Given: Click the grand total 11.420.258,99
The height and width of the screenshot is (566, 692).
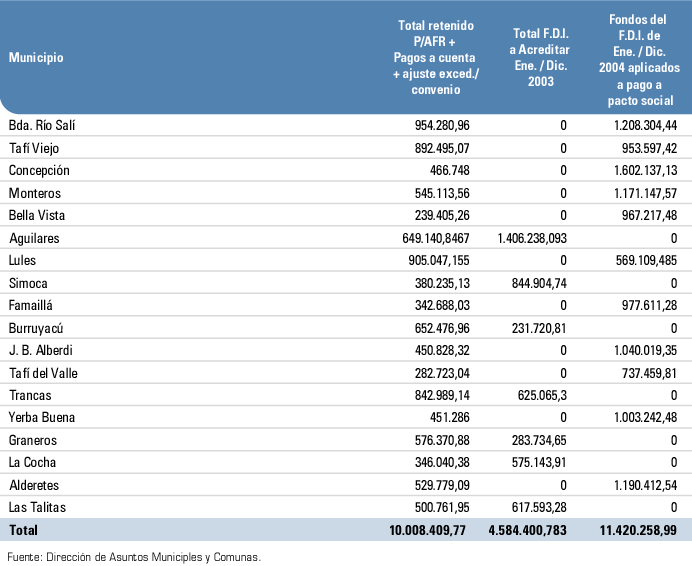Looking at the screenshot, I should (x=632, y=529).
